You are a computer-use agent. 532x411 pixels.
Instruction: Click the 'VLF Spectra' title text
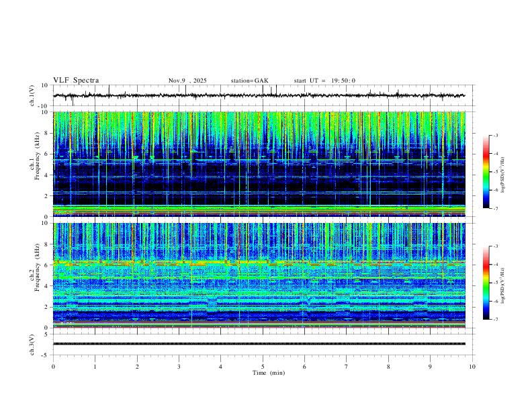point(76,81)
